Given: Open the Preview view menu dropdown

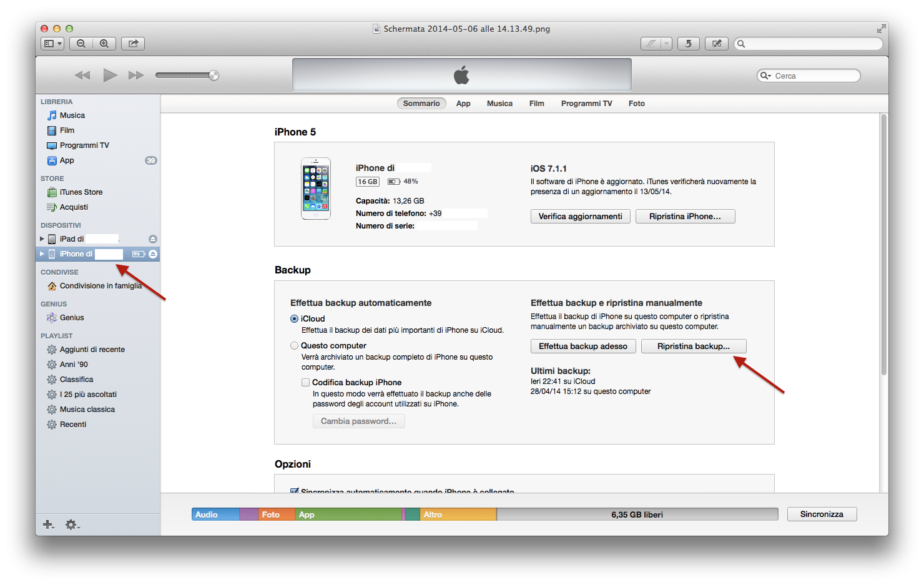Looking at the screenshot, I should 52,44.
